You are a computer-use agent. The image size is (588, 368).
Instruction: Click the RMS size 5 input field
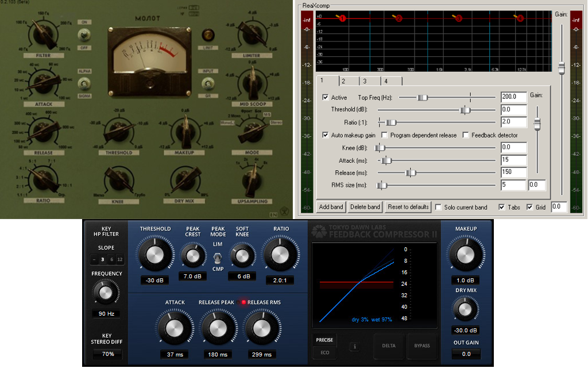[x=513, y=185]
